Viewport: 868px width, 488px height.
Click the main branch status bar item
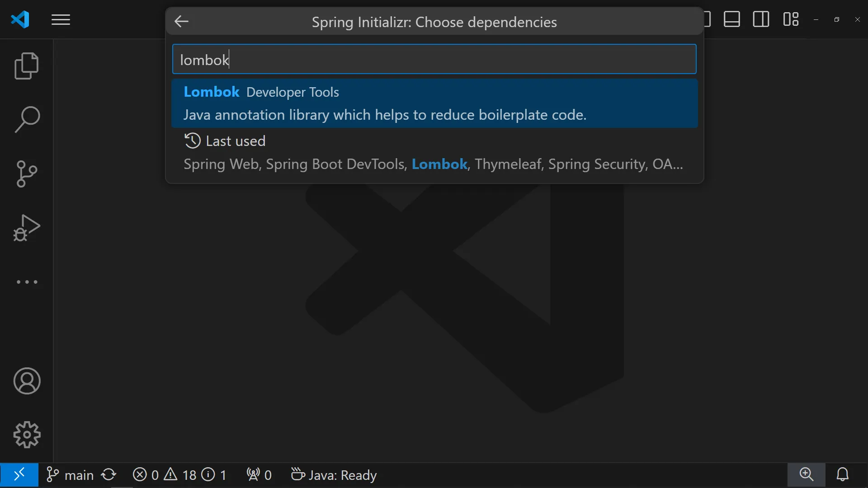(70, 475)
